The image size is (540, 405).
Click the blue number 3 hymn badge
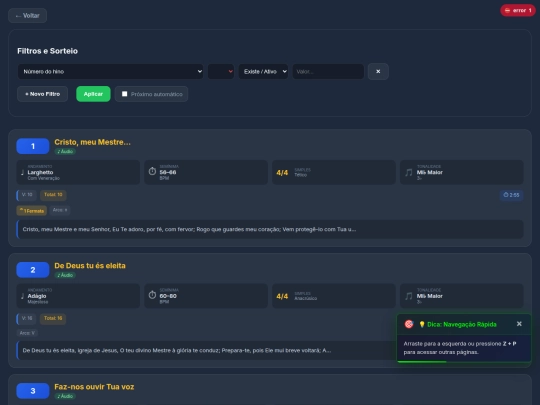coord(33,391)
